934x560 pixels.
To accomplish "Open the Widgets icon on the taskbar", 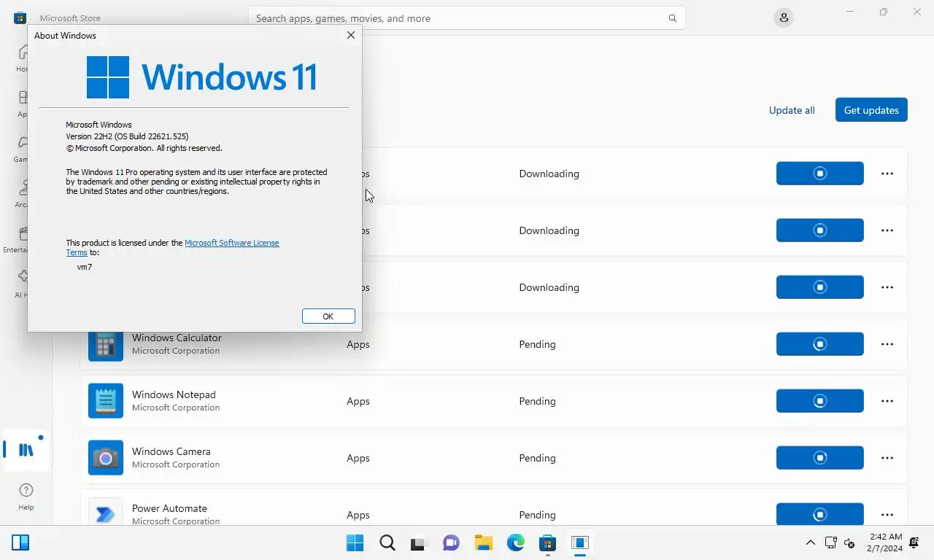I will [x=20, y=542].
